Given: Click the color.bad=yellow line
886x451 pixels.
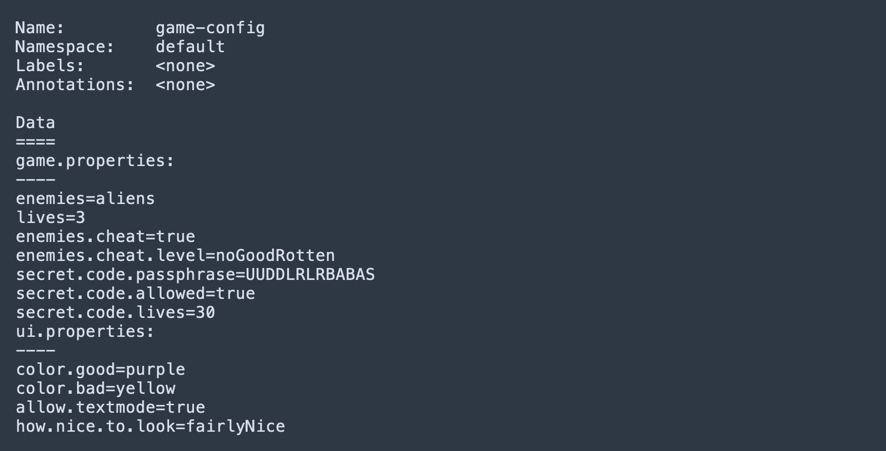Looking at the screenshot, I should (95, 389).
